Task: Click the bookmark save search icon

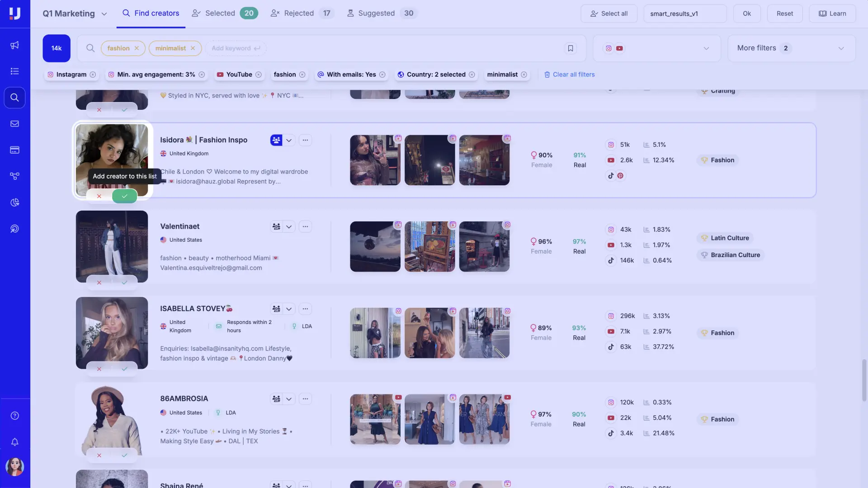Action: click(x=571, y=48)
